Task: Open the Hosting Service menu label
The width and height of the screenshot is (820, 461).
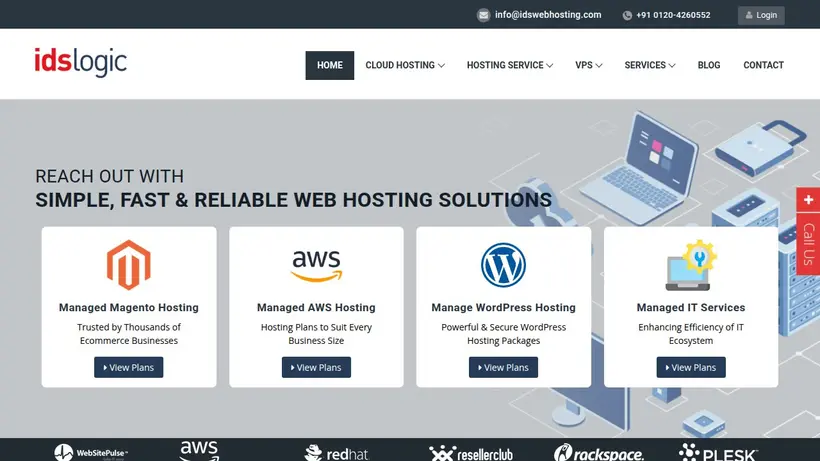Action: pyautogui.click(x=505, y=65)
